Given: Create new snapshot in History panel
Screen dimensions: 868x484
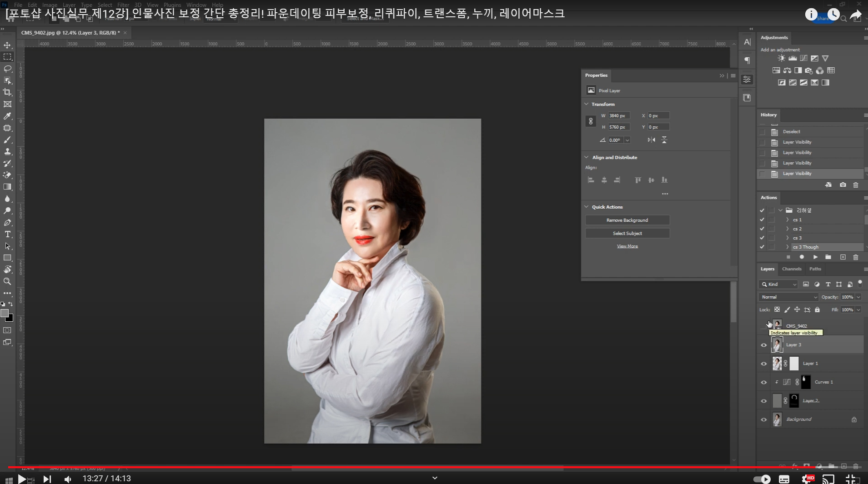Looking at the screenshot, I should coord(843,185).
